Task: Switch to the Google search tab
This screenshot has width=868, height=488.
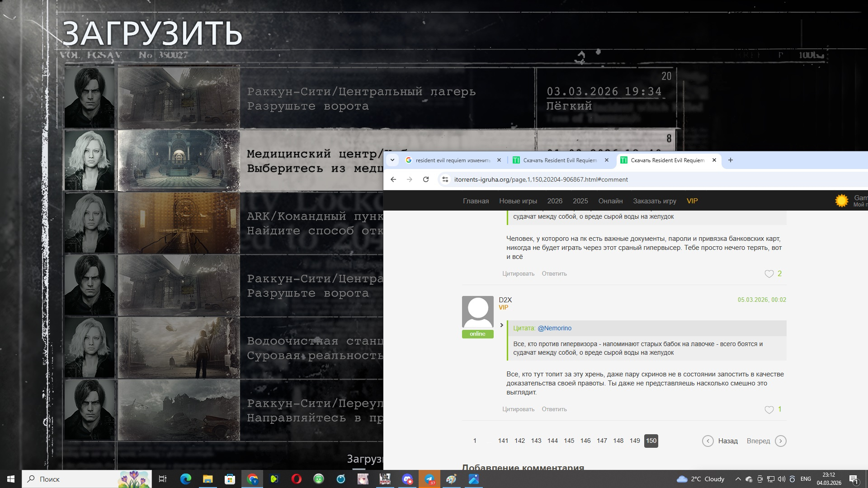Action: pyautogui.click(x=452, y=160)
